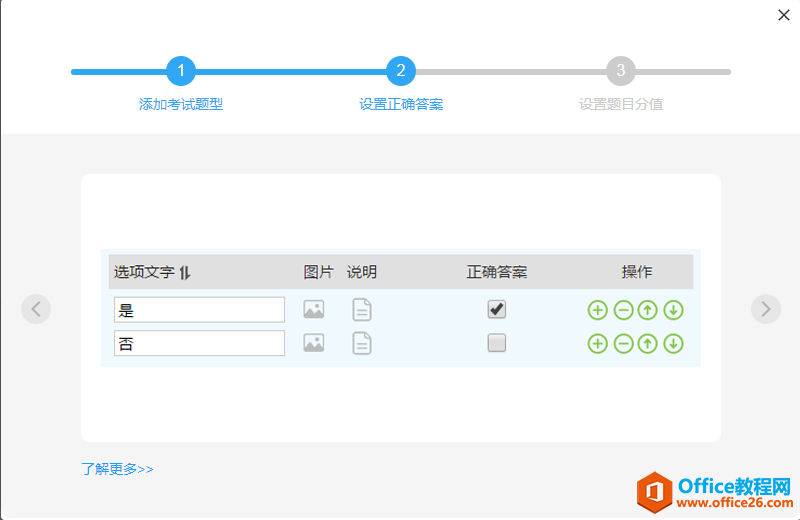Jump to step 3 设置题目分值

coord(620,71)
